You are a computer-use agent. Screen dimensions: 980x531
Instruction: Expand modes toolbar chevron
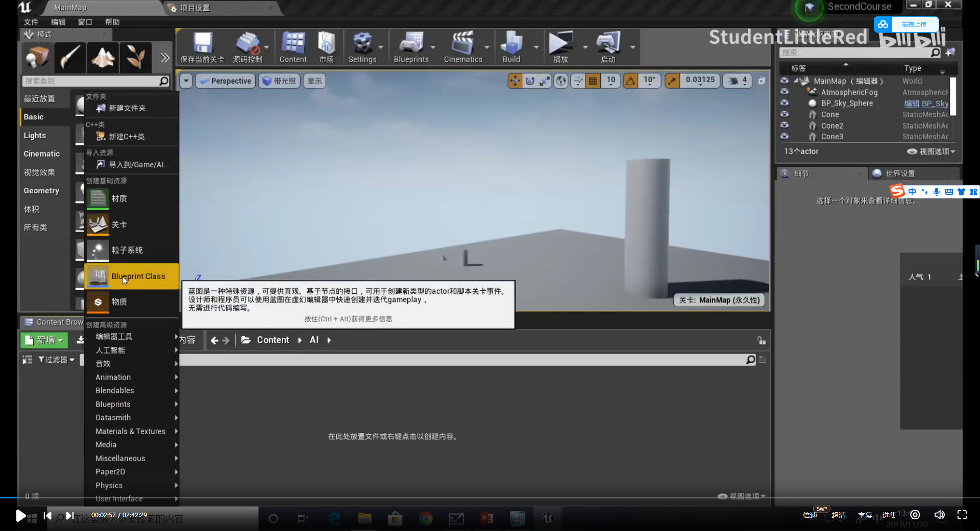(x=164, y=58)
